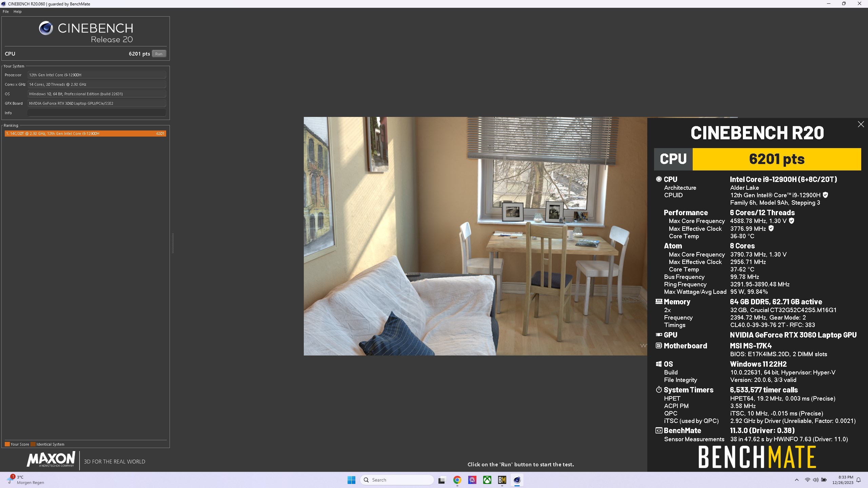Click the Cinebench logo sphere icon
This screenshot has height=488, width=868.
(46, 28)
